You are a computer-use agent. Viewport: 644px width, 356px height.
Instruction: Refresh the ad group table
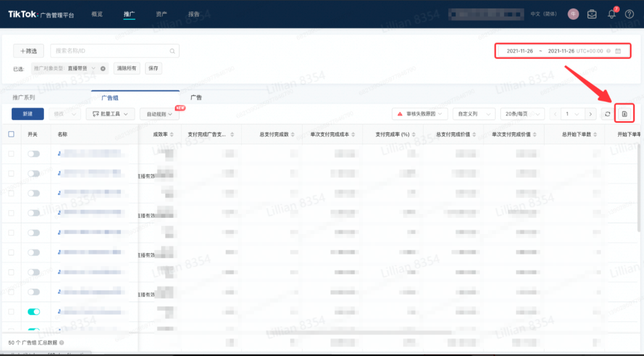pyautogui.click(x=607, y=114)
